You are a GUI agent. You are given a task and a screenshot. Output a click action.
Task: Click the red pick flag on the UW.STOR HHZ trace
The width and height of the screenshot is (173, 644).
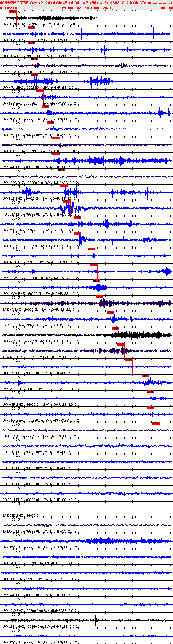(13, 11)
